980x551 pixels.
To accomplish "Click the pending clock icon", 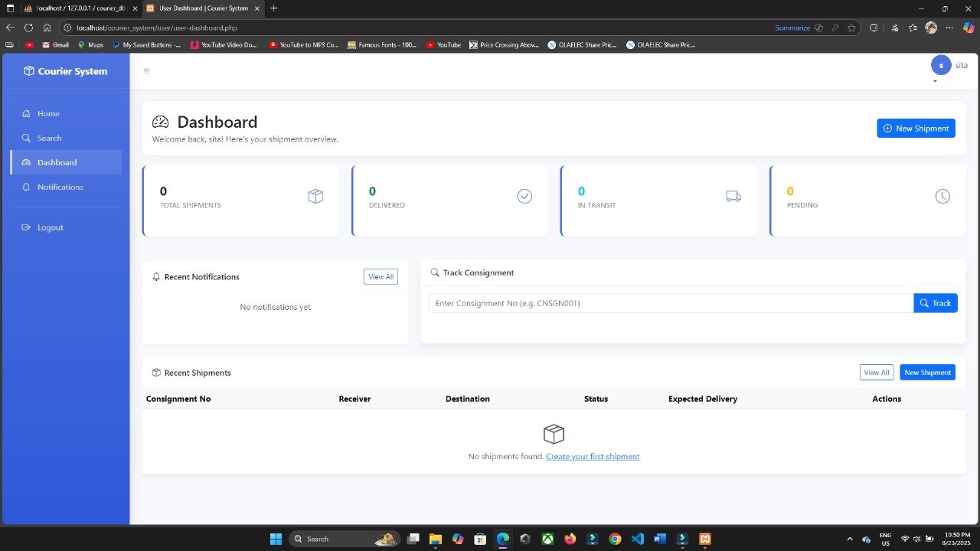I will [x=942, y=197].
